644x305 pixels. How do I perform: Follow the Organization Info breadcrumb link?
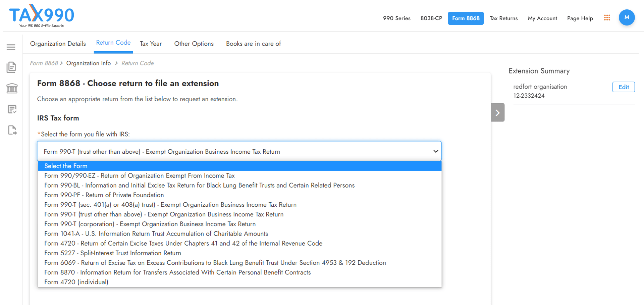(89, 63)
